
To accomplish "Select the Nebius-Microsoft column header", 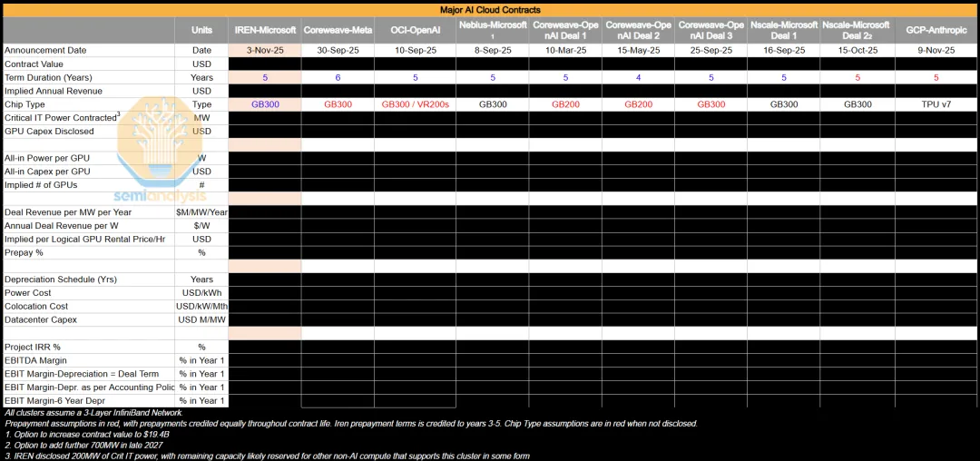I will [493, 29].
